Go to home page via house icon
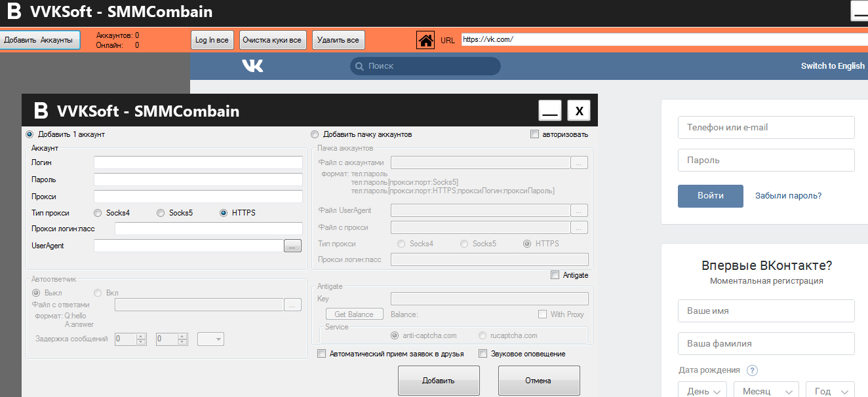The width and height of the screenshot is (868, 397). tap(425, 40)
